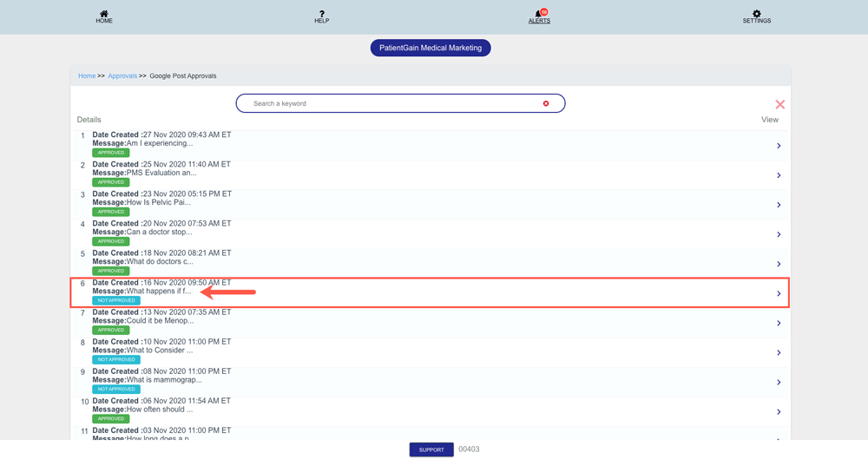Click message 'PMS Evaluation an...'
Viewport: 868px width, 459px height.
point(161,173)
